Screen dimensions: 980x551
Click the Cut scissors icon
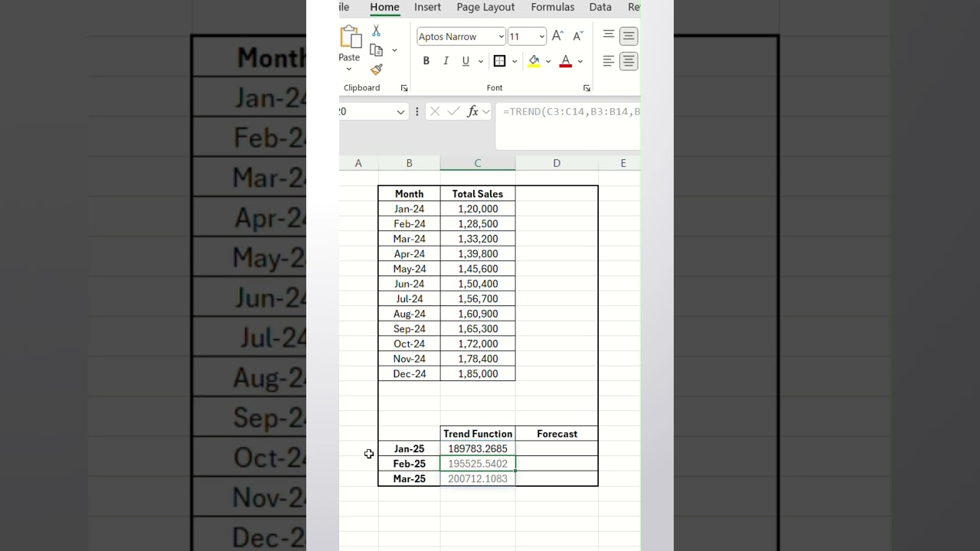coord(376,31)
